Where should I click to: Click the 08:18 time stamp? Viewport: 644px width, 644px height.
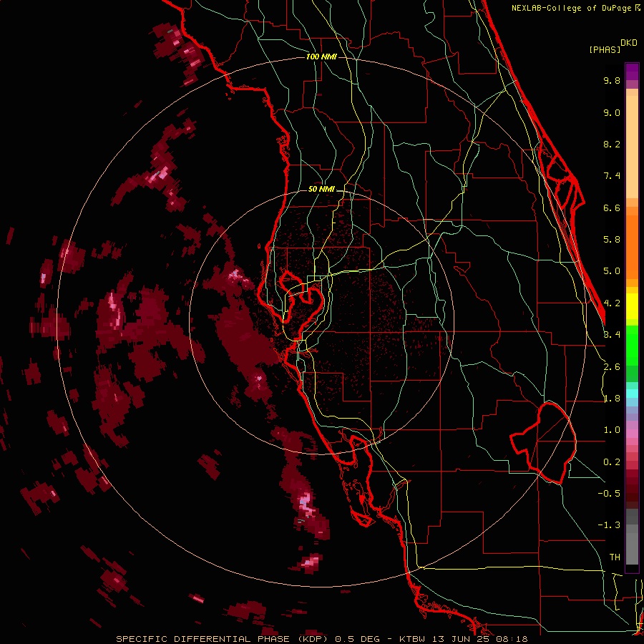pos(512,639)
